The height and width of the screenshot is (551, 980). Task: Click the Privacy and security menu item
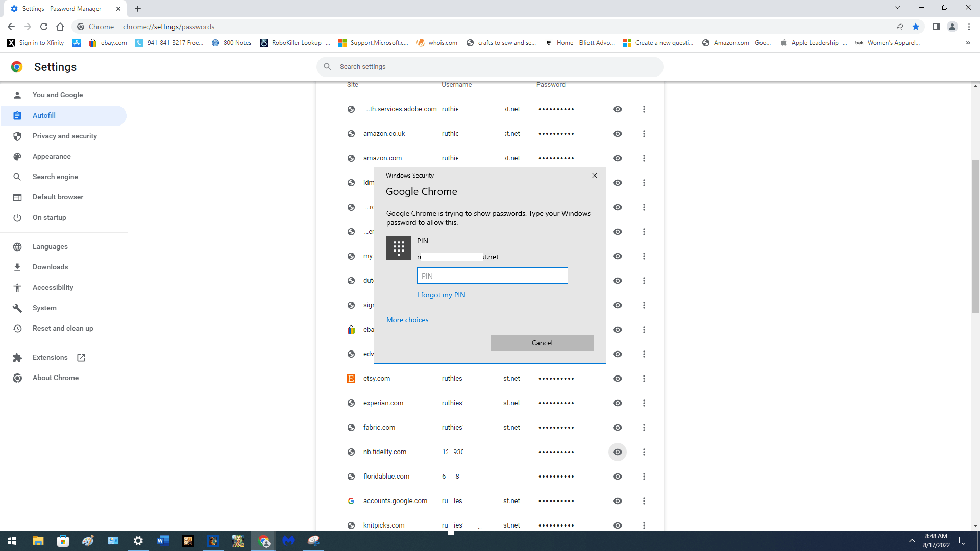click(x=65, y=135)
